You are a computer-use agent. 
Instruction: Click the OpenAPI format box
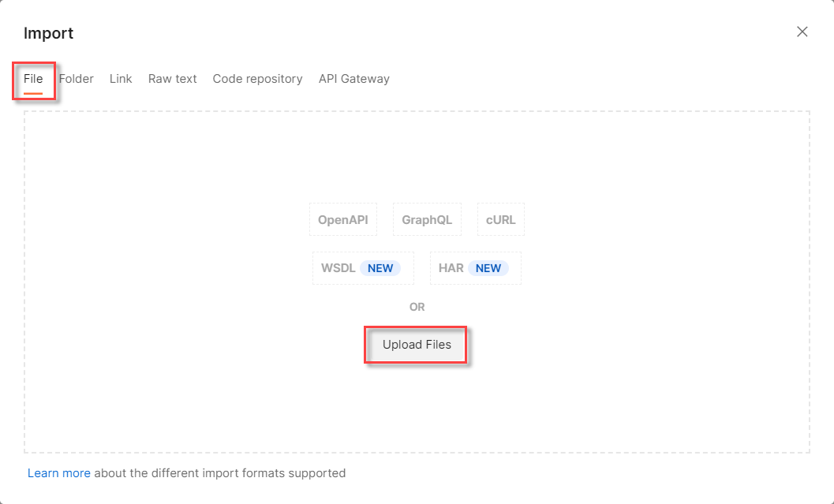tap(343, 219)
